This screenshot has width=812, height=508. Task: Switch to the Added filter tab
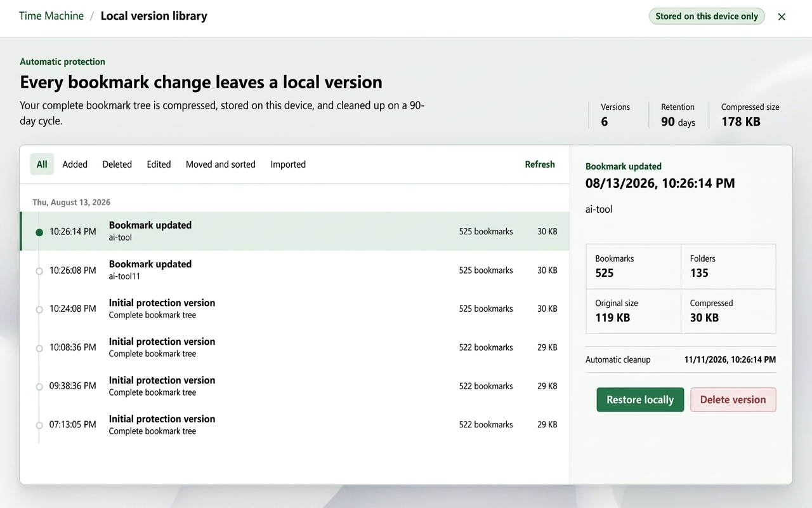(75, 164)
